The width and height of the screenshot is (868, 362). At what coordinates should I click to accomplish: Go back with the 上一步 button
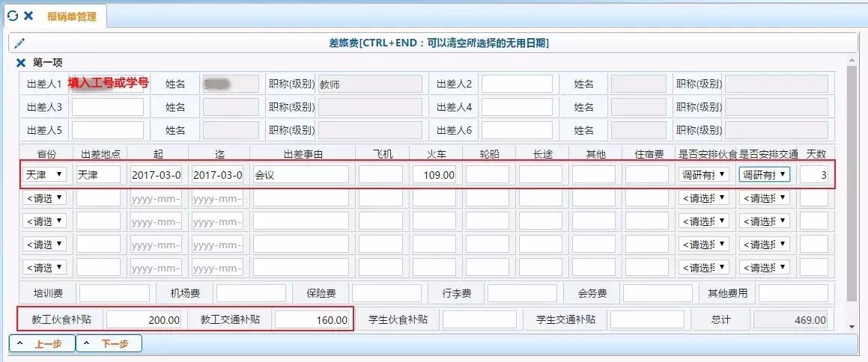click(42, 344)
